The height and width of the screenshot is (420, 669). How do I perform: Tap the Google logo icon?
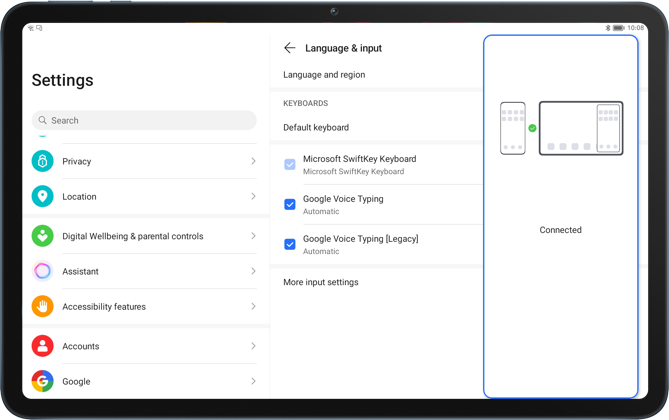coord(42,381)
